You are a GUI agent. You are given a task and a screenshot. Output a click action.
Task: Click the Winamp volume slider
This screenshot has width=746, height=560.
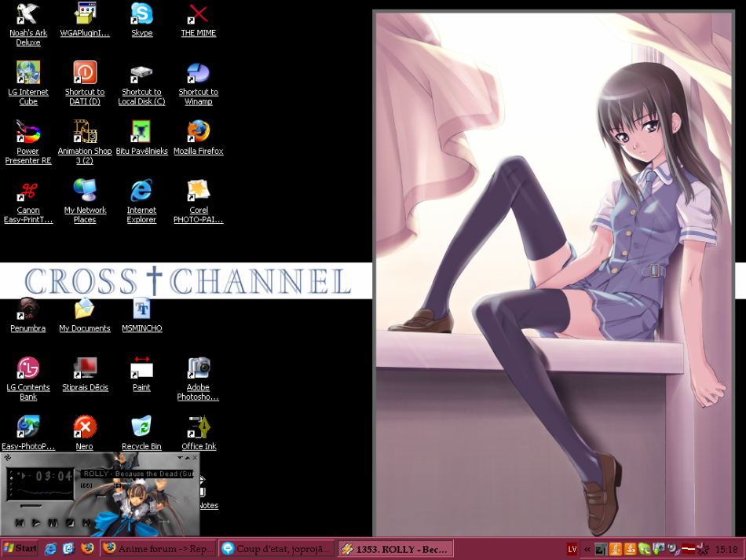100,496
